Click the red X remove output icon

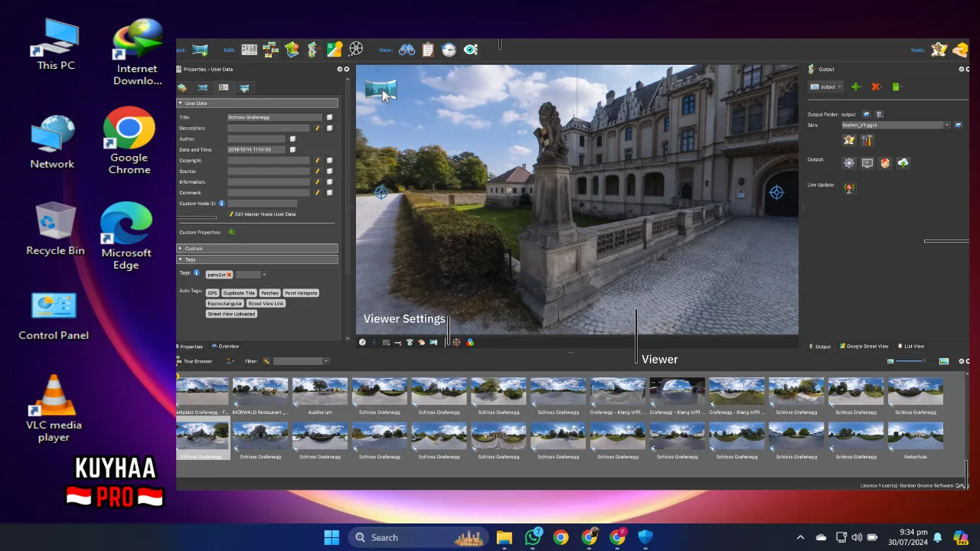876,86
